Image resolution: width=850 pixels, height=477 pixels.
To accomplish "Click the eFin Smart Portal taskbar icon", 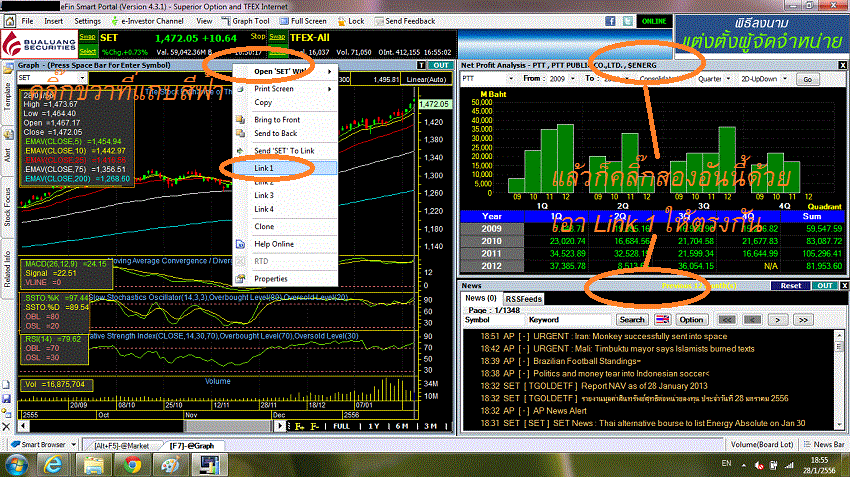I will 209,465.
